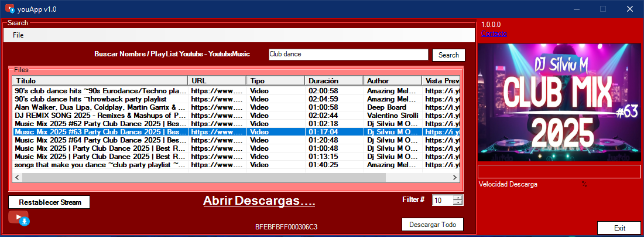Click the Filter # number field
The image size is (644, 237).
pos(443,201)
